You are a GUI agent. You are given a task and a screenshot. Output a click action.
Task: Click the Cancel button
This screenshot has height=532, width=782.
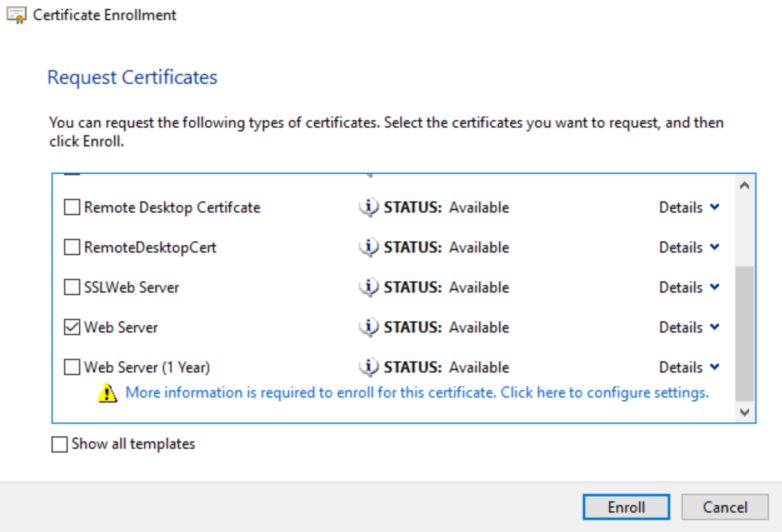pyautogui.click(x=725, y=507)
